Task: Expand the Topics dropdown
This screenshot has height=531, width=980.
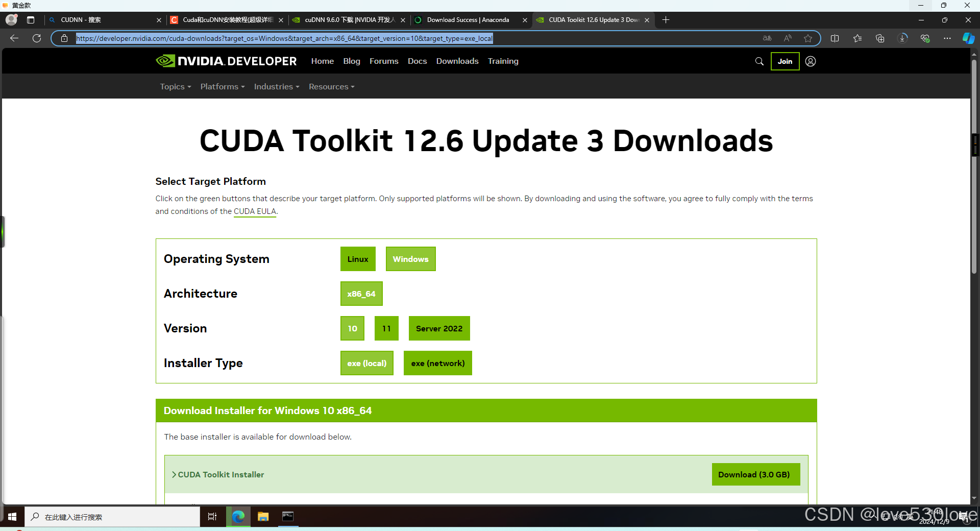Action: tap(176, 87)
